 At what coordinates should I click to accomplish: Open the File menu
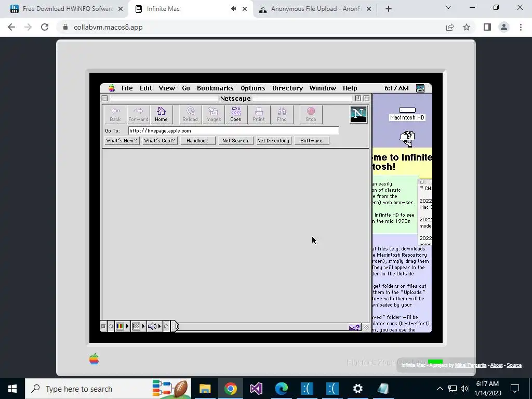point(127,88)
